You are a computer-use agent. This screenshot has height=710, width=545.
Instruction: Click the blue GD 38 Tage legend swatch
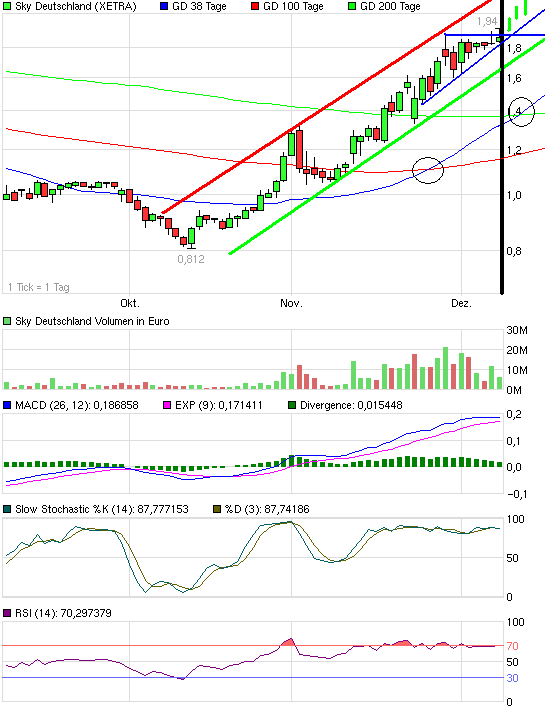tap(164, 6)
